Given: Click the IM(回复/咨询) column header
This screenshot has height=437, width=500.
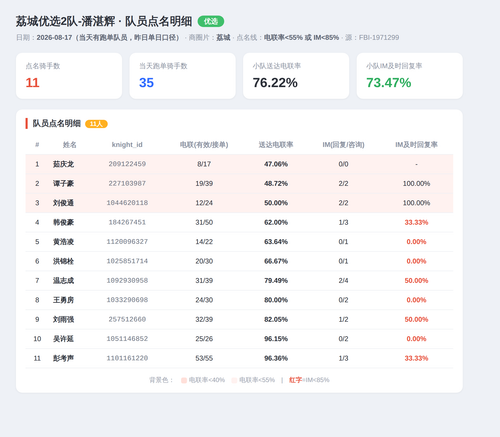Looking at the screenshot, I should 343,145.
